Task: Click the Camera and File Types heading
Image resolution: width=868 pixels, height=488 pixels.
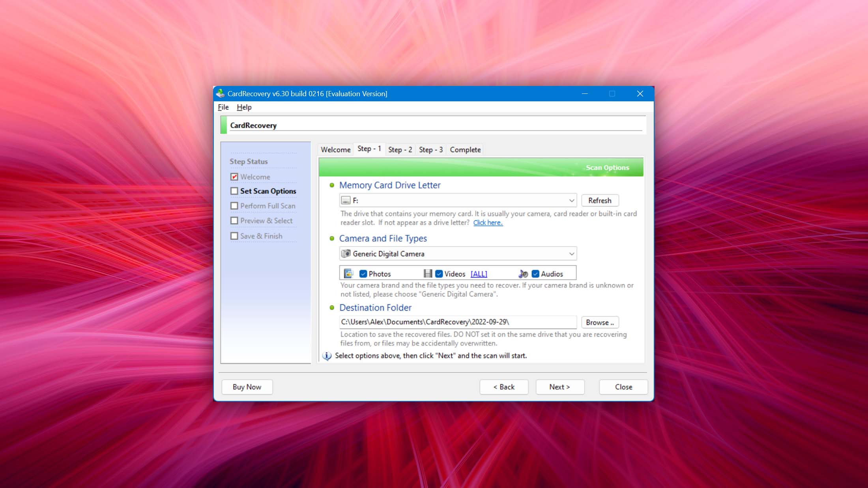Action: click(x=383, y=238)
